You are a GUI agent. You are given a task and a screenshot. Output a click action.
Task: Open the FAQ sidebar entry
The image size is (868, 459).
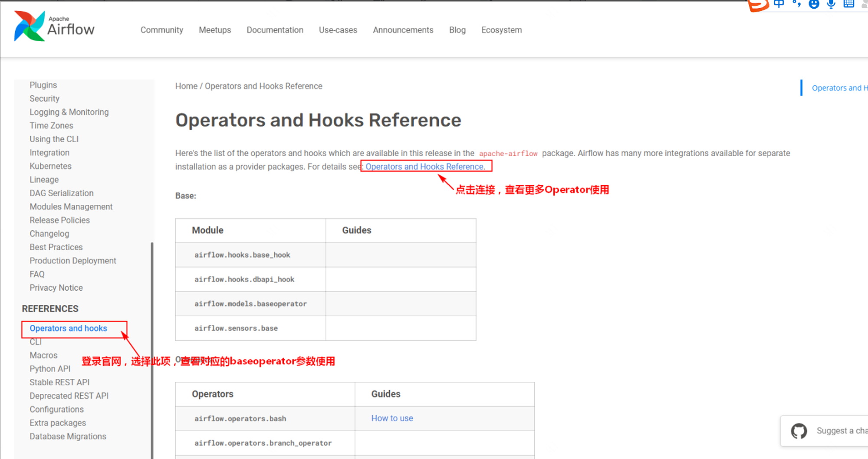[37, 274]
